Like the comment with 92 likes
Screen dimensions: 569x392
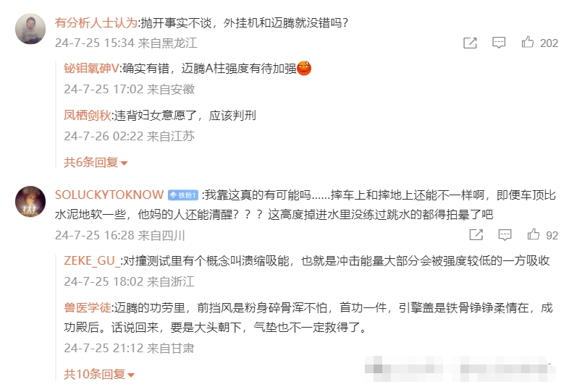click(x=534, y=234)
